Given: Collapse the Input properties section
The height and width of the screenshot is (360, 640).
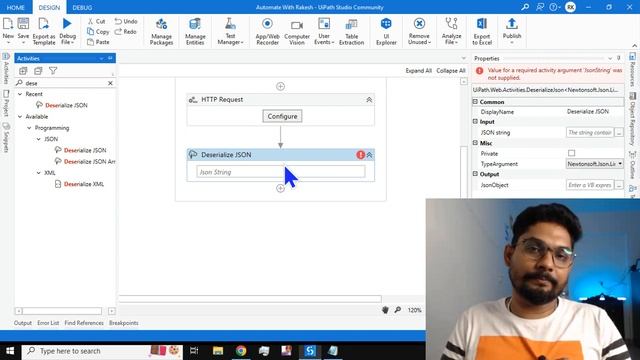Looking at the screenshot, I should pyautogui.click(x=475, y=121).
